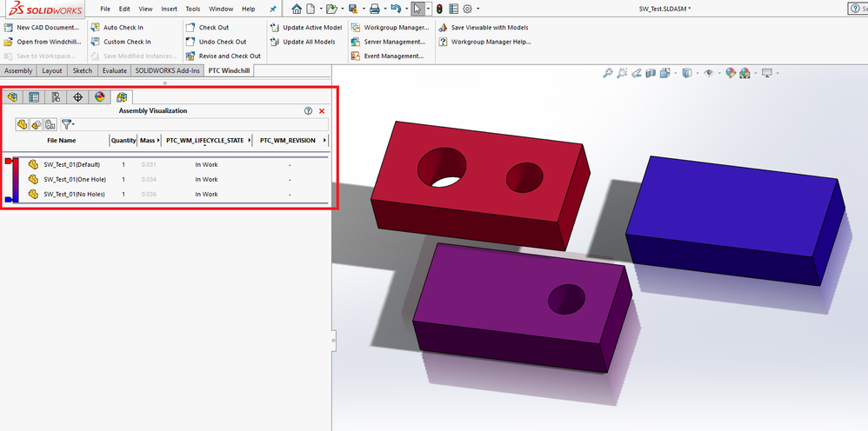Click the Rebuild traffic light icon
This screenshot has height=431, width=868.
tap(439, 9)
